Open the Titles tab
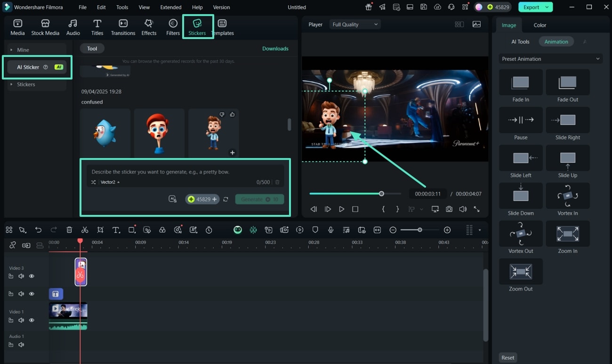 click(x=97, y=27)
